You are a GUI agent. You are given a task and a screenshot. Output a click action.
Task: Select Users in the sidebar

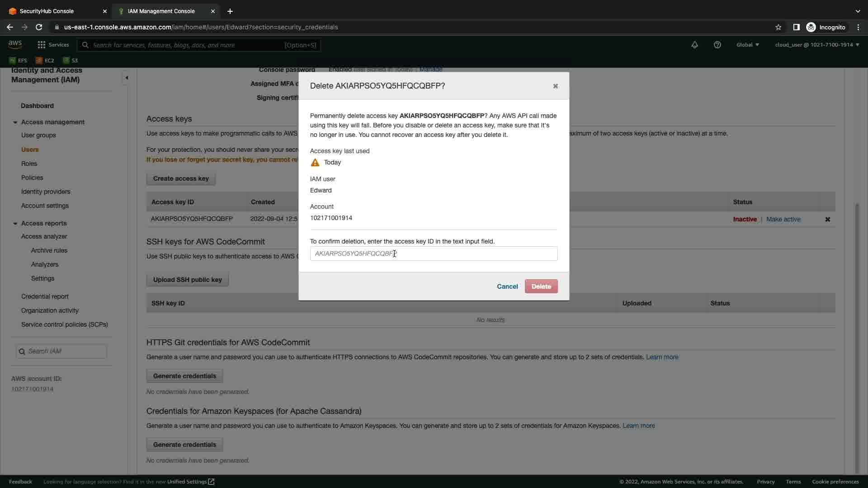(30, 150)
